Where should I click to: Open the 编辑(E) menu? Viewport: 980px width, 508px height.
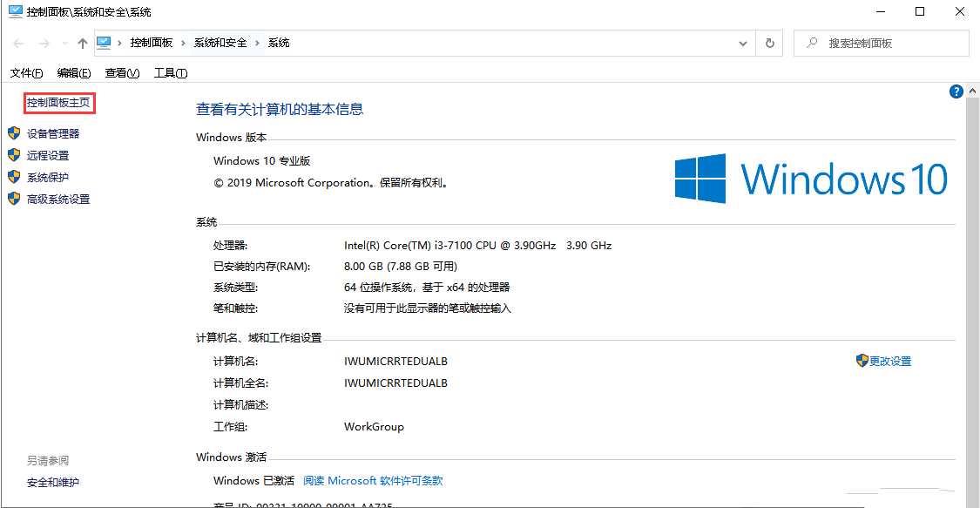click(74, 73)
